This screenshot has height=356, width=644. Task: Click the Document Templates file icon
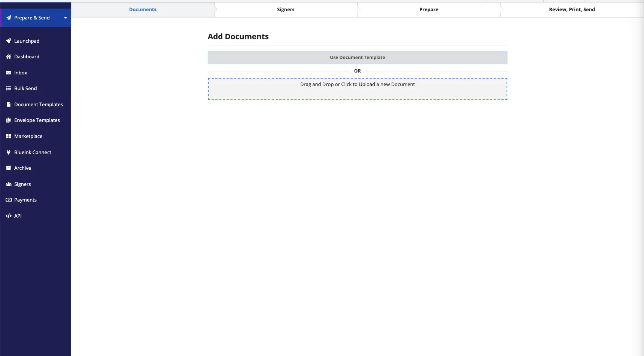(x=8, y=104)
